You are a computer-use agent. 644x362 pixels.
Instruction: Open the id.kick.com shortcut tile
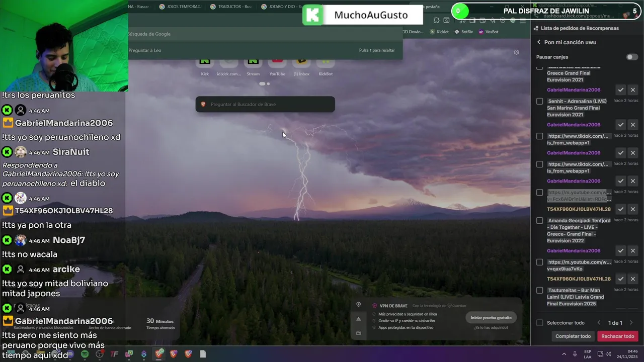click(229, 67)
